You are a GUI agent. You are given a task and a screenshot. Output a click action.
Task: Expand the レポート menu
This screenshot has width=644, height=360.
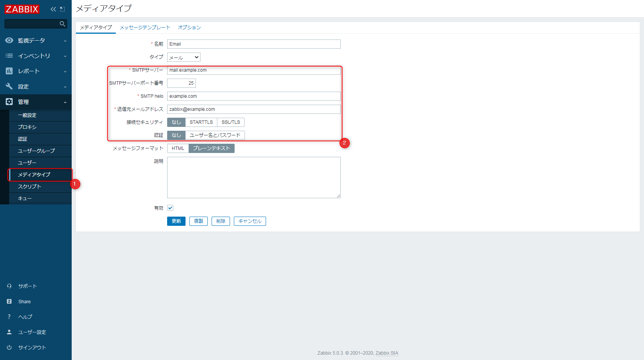coord(36,71)
